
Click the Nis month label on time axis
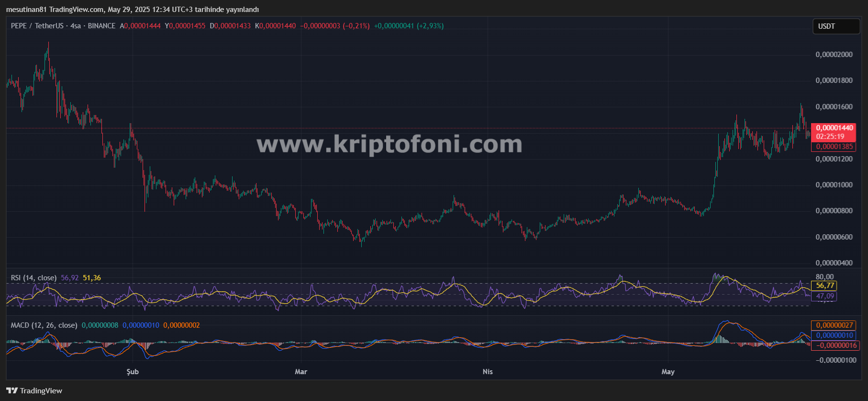click(488, 372)
